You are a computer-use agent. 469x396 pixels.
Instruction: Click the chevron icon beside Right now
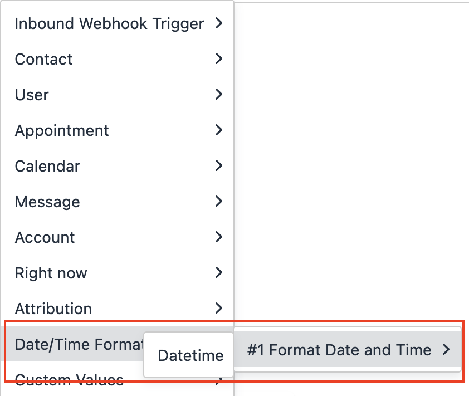click(x=219, y=273)
